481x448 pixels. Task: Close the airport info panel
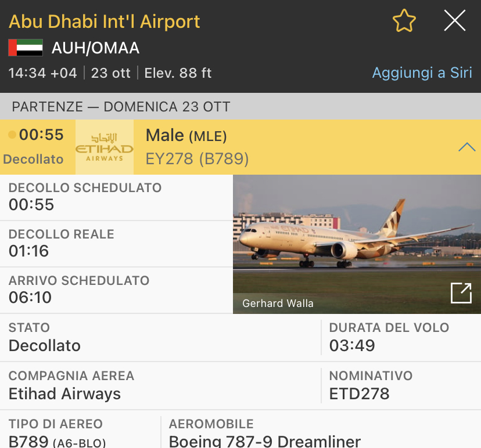454,21
